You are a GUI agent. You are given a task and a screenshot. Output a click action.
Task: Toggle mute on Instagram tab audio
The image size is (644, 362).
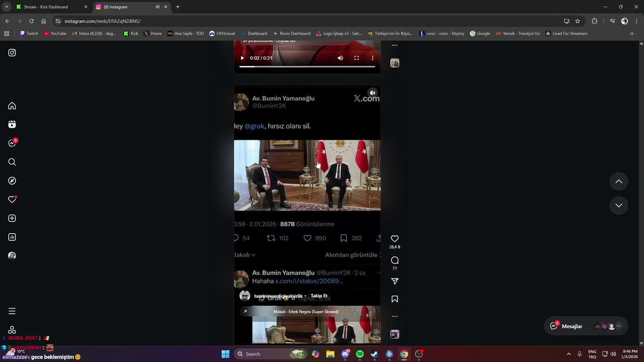pyautogui.click(x=157, y=7)
